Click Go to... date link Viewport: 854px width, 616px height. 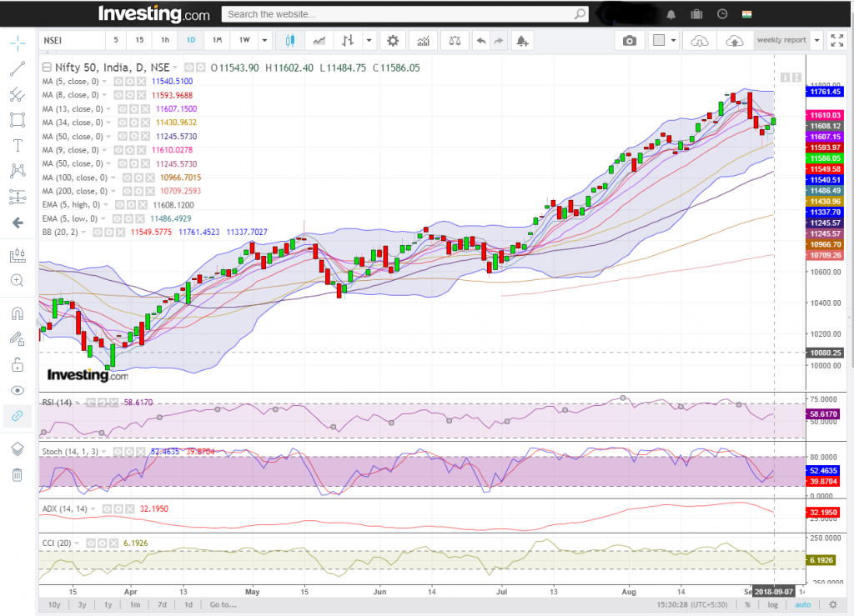click(224, 604)
